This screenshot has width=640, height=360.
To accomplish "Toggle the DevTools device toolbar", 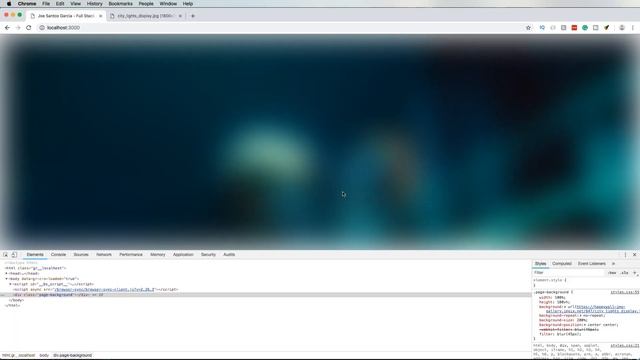I will coord(14,254).
